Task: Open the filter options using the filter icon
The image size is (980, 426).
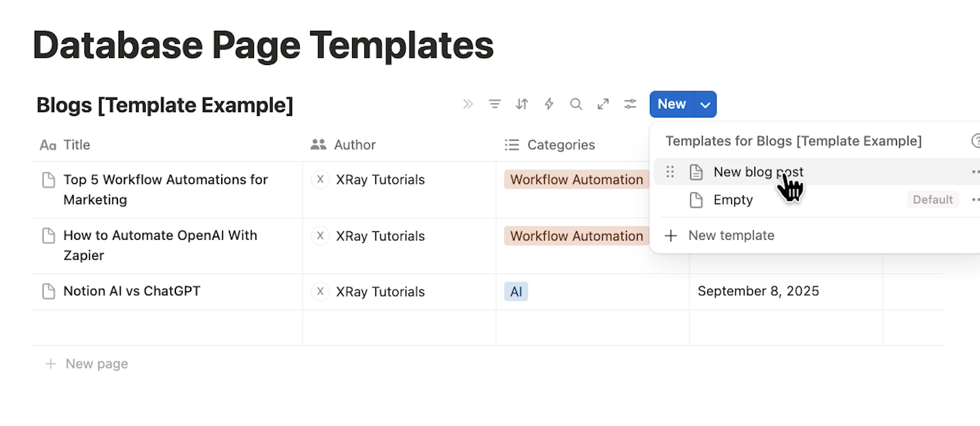Action: tap(495, 104)
